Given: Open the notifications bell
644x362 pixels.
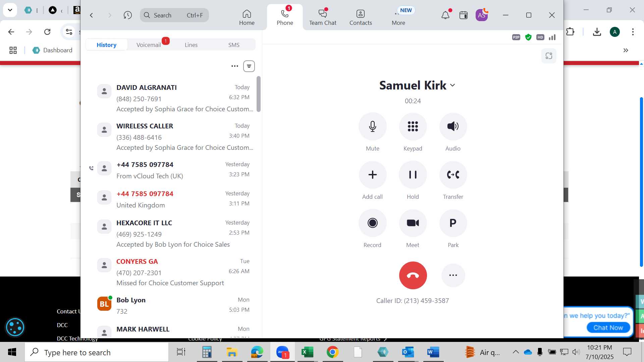Looking at the screenshot, I should [x=445, y=15].
